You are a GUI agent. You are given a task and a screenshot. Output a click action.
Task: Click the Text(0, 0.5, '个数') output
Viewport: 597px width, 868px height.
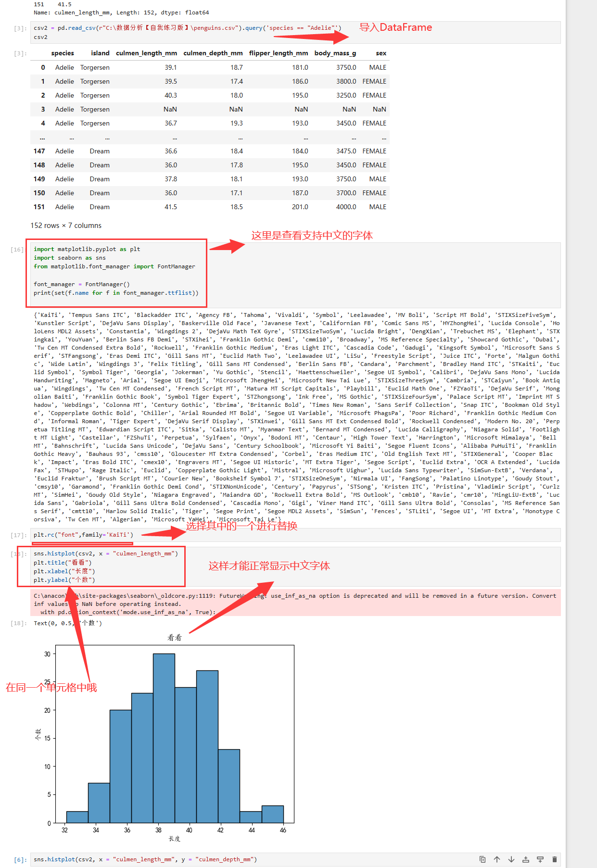coord(68,623)
